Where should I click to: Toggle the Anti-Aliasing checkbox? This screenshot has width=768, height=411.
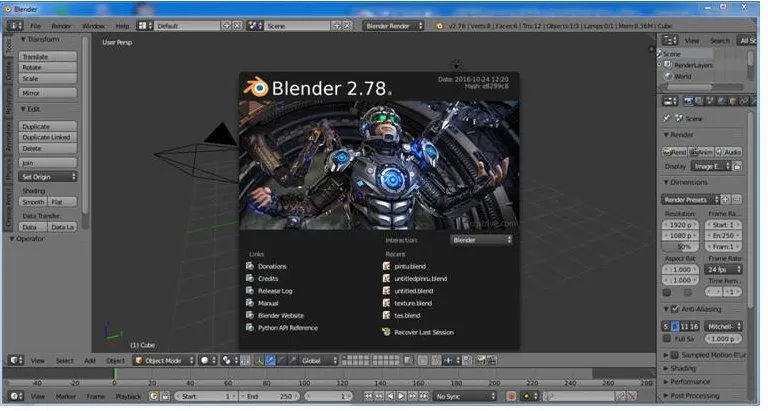(674, 309)
